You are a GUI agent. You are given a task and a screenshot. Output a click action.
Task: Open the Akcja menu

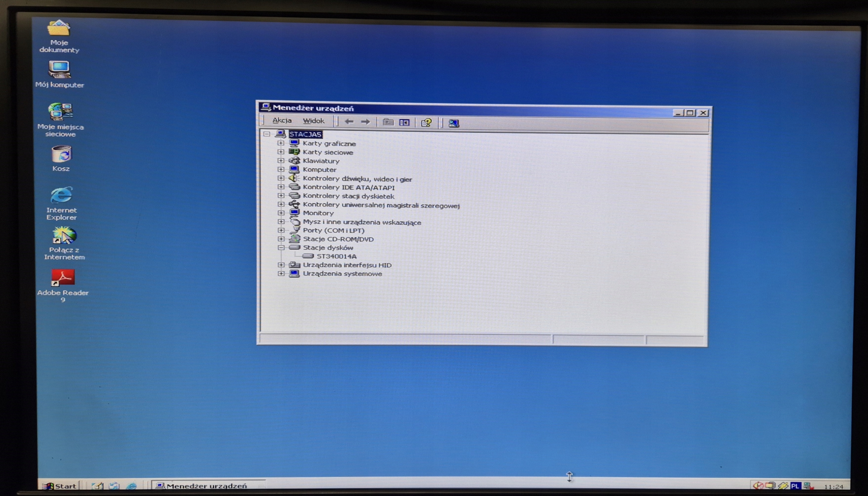coord(282,120)
